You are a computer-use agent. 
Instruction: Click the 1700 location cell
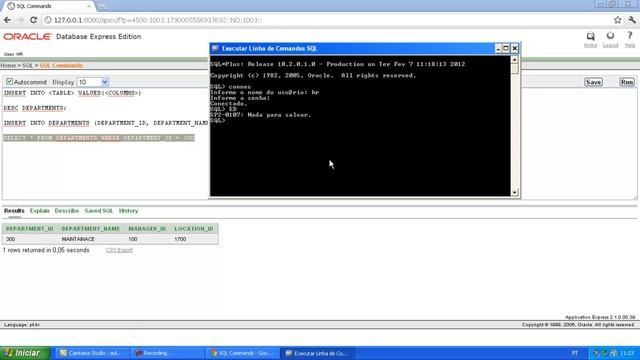(180, 239)
